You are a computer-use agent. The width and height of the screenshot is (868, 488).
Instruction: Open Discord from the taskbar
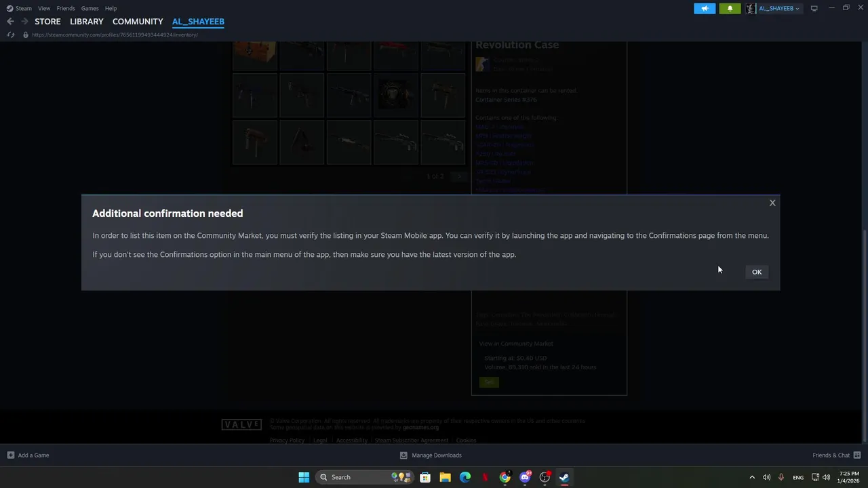525,477
